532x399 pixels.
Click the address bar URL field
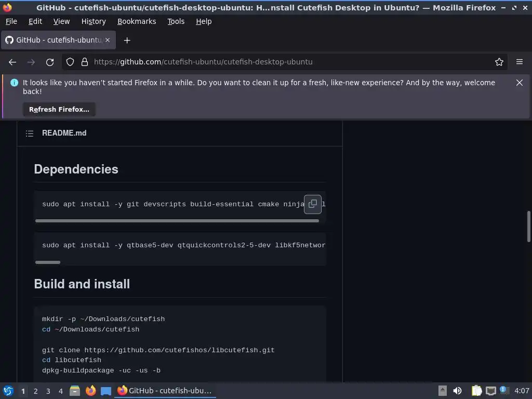(x=285, y=62)
